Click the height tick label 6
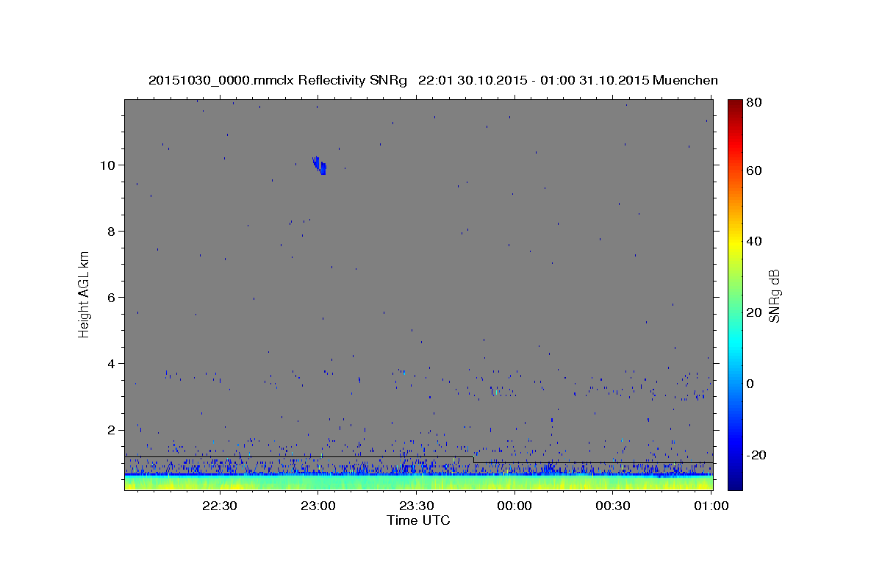 (x=111, y=297)
